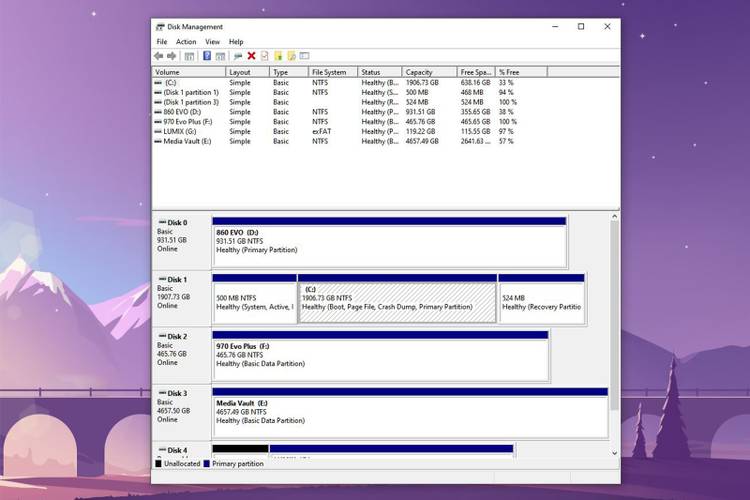Sort by Status column header
This screenshot has width=750, height=500.
(x=380, y=72)
